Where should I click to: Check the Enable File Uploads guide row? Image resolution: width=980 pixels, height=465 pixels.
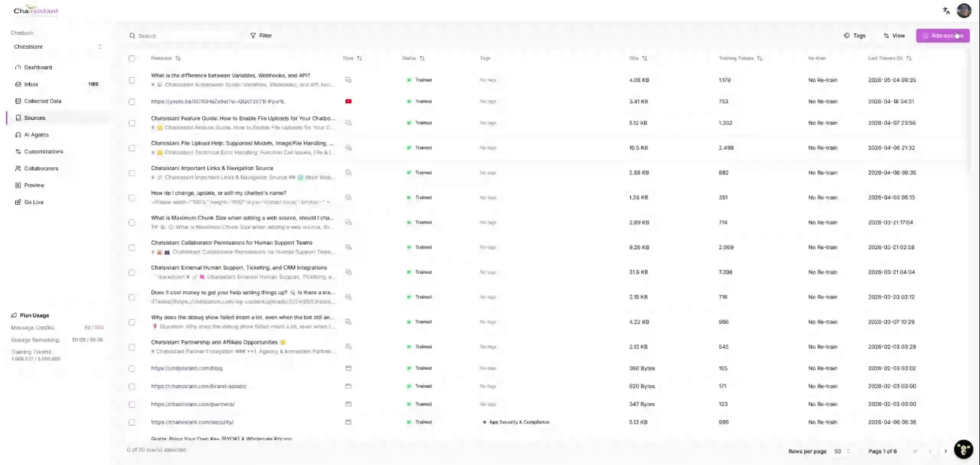point(132,123)
